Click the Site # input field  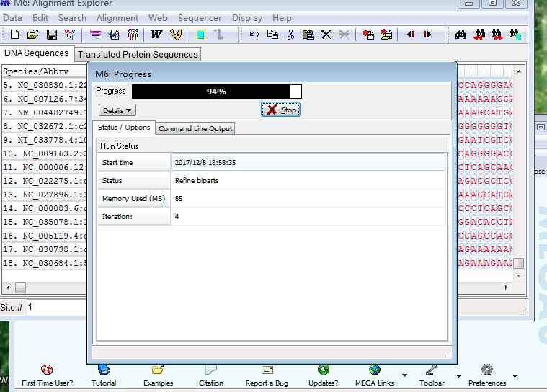[55, 307]
